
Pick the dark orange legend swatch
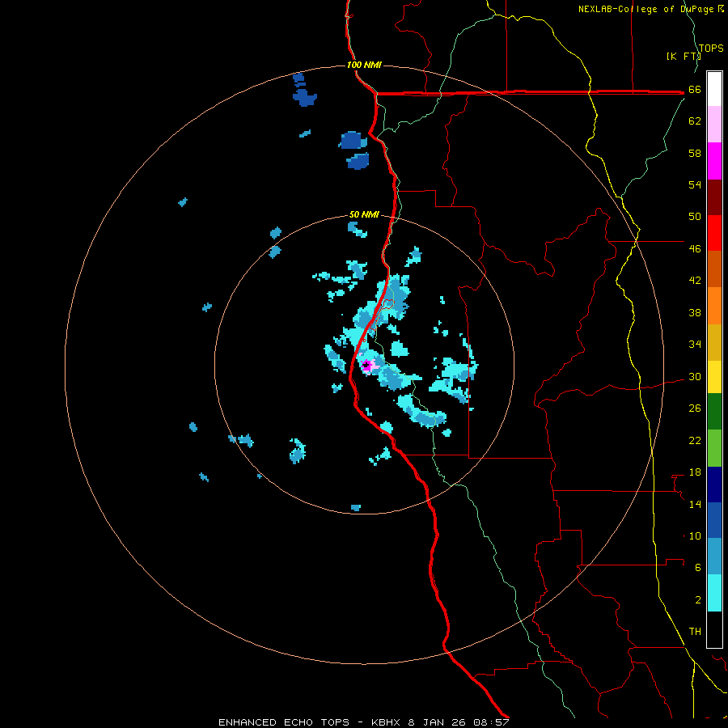714,269
